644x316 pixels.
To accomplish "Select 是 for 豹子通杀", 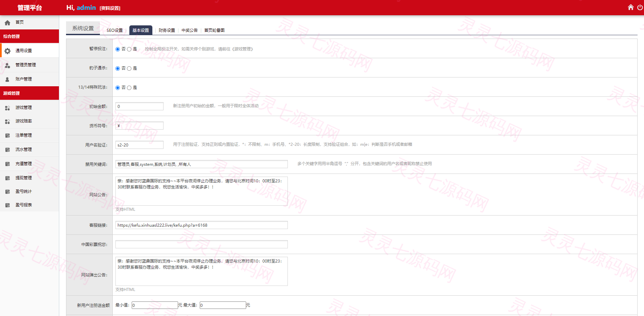I will (129, 68).
